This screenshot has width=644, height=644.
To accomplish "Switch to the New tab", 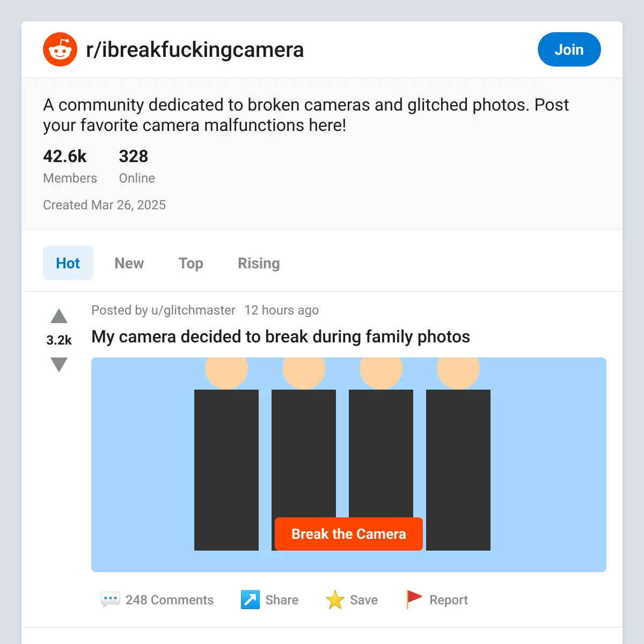I will [x=129, y=263].
